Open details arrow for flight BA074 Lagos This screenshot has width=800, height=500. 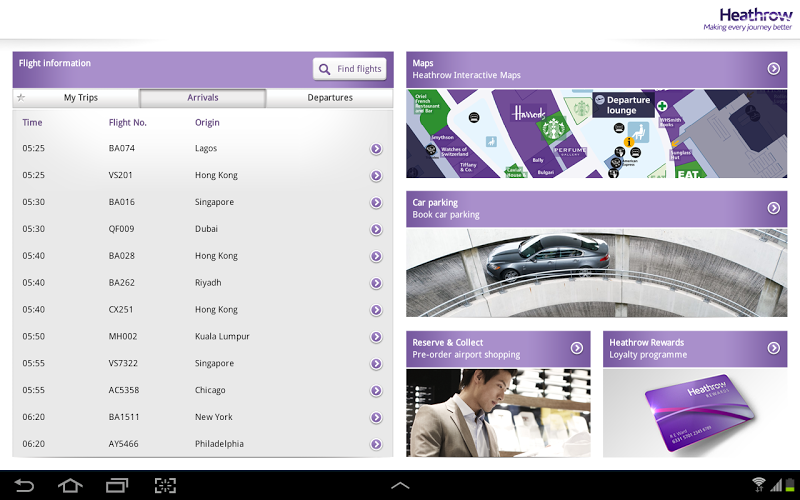coord(376,148)
